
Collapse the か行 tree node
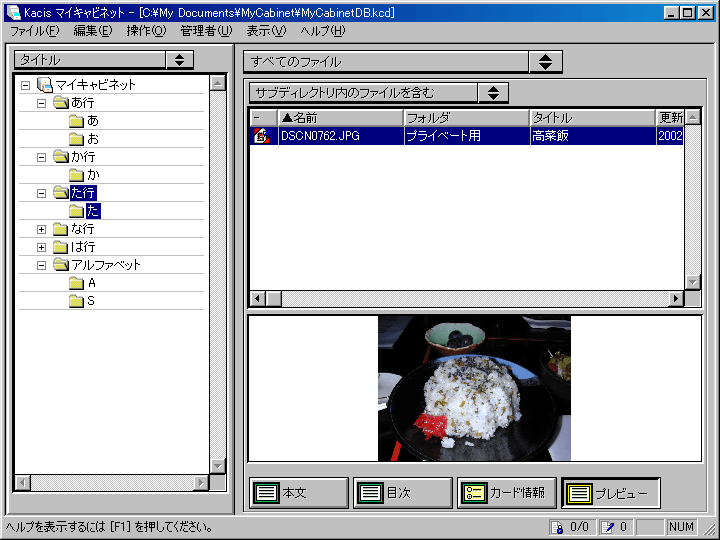(41, 157)
